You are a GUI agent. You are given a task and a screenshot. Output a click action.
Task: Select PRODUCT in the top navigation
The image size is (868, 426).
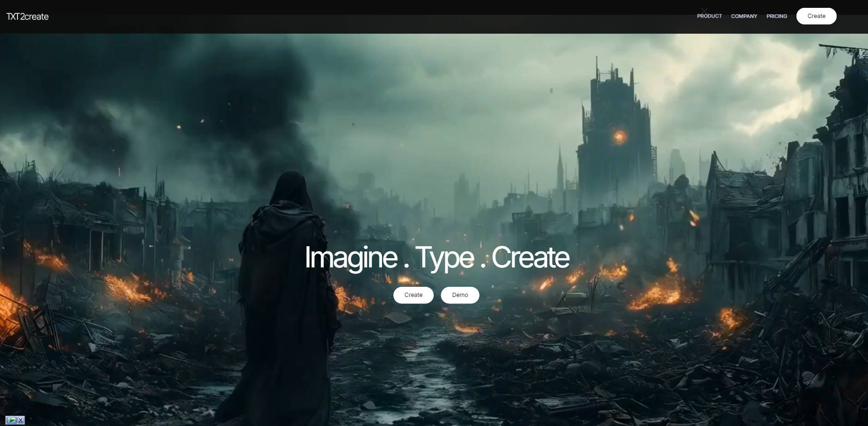pyautogui.click(x=709, y=16)
